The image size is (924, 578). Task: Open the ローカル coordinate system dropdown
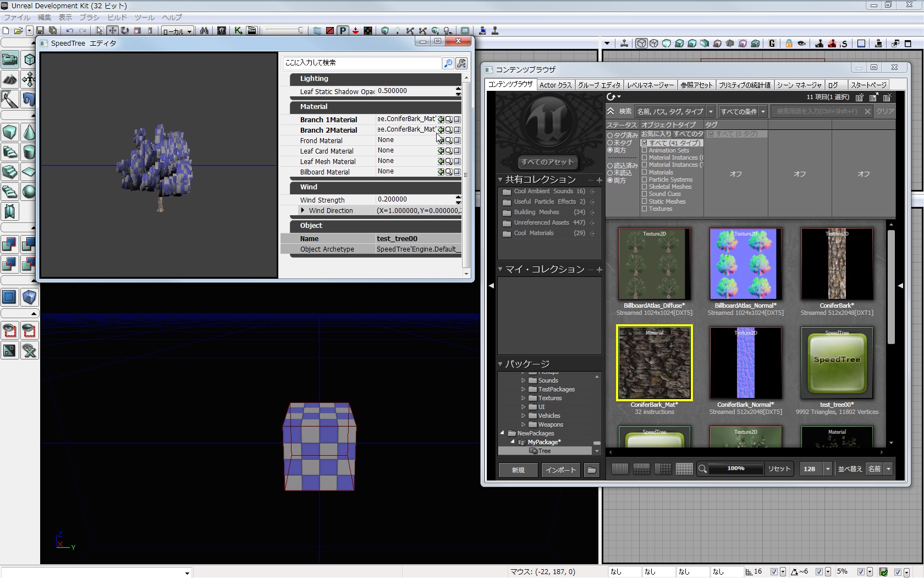tap(177, 31)
